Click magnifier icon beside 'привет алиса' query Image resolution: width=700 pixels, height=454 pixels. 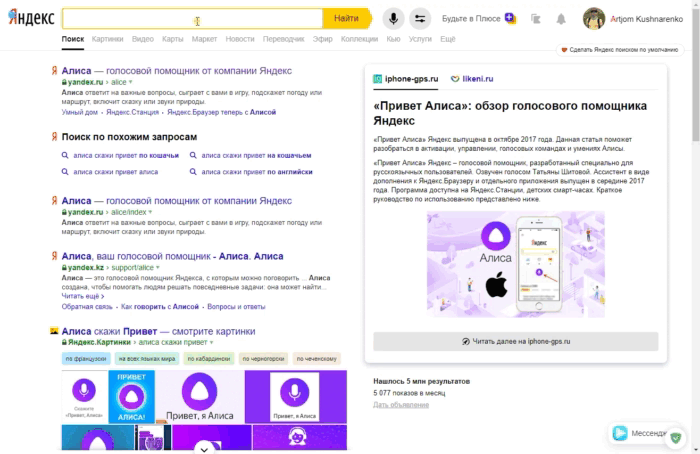(x=65, y=172)
